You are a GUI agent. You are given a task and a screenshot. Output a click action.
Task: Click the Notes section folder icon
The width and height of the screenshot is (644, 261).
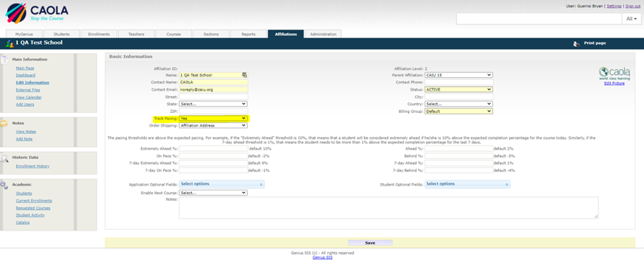click(4, 123)
